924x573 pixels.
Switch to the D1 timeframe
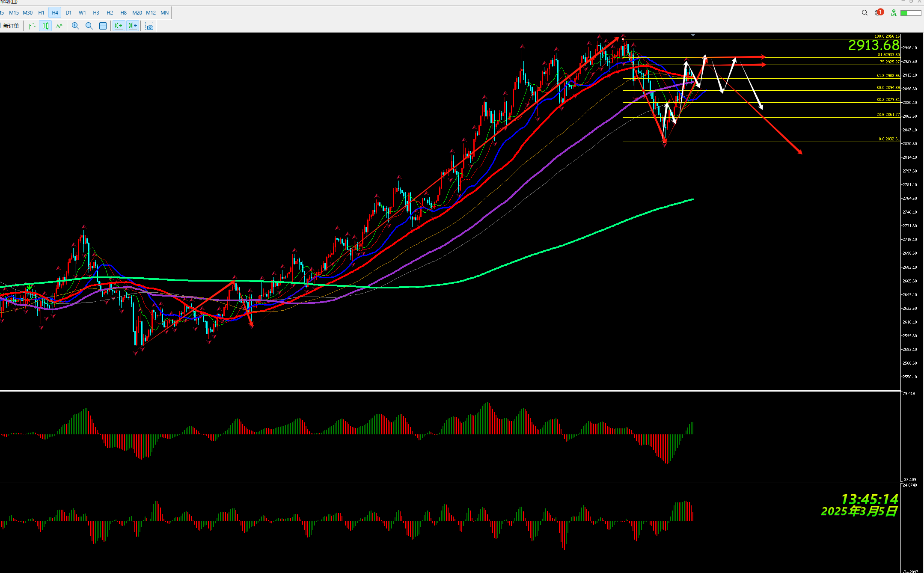(68, 13)
